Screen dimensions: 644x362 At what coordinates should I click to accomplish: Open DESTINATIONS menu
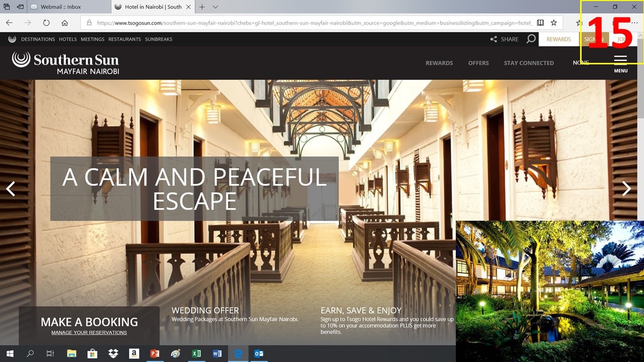[38, 39]
